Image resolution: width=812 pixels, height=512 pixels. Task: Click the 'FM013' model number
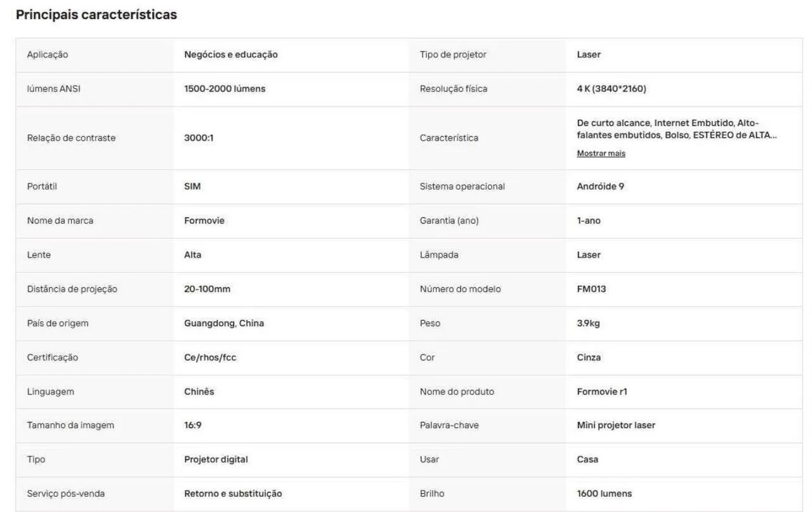coord(591,289)
